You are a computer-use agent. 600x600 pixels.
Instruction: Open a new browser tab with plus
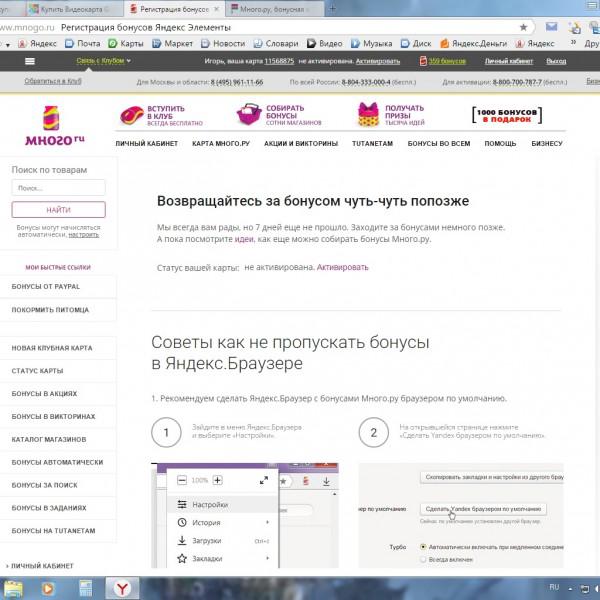[332, 9]
